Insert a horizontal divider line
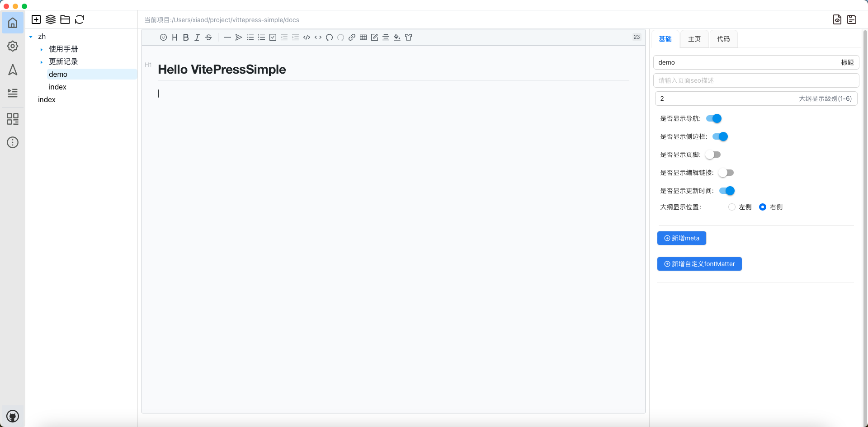This screenshot has height=427, width=868. point(227,38)
